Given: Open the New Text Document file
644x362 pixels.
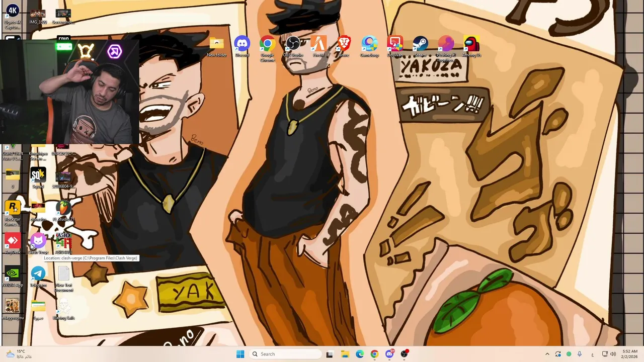Looking at the screenshot, I should [x=63, y=279].
